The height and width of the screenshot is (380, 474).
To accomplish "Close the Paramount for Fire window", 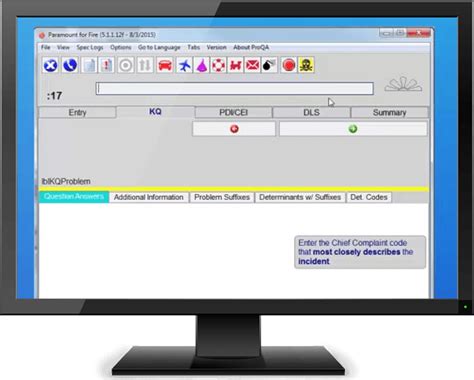I will tap(419, 33).
